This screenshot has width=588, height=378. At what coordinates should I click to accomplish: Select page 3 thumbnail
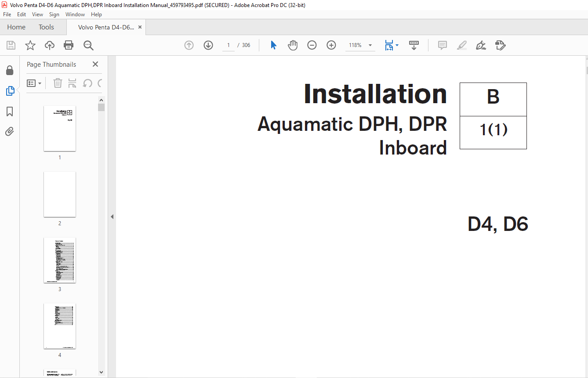[60, 260]
